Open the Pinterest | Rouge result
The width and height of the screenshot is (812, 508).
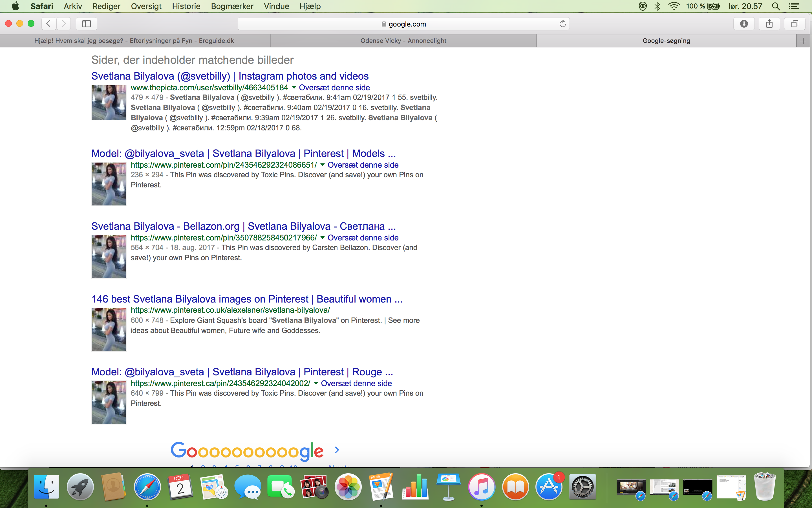[x=242, y=372]
